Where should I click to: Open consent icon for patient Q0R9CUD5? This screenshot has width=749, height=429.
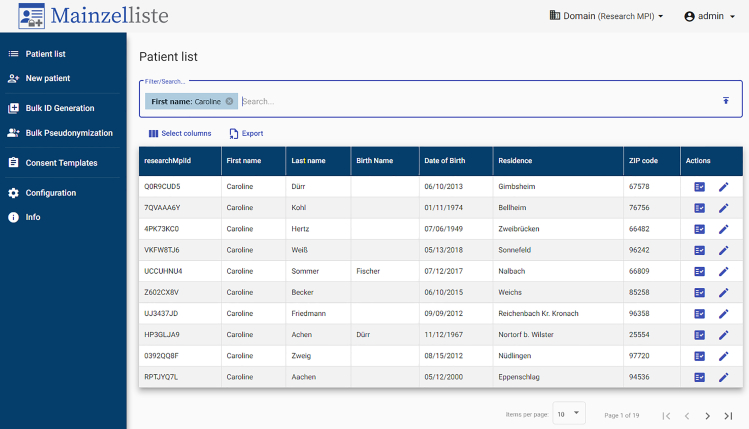699,187
